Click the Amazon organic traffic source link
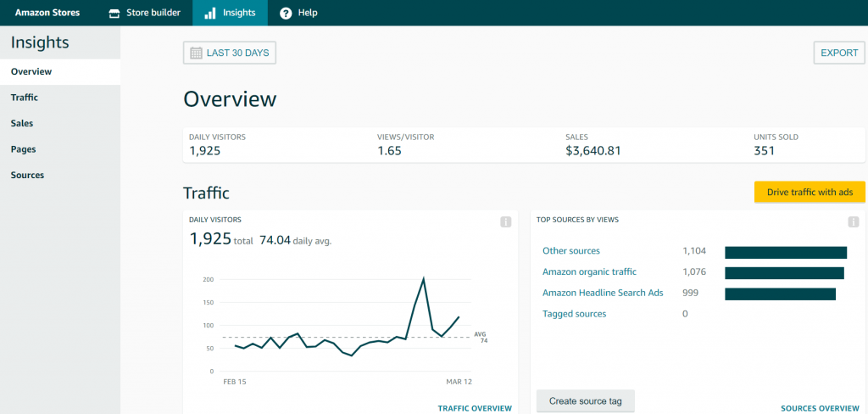Viewport: 868px width, 414px height. [x=589, y=271]
